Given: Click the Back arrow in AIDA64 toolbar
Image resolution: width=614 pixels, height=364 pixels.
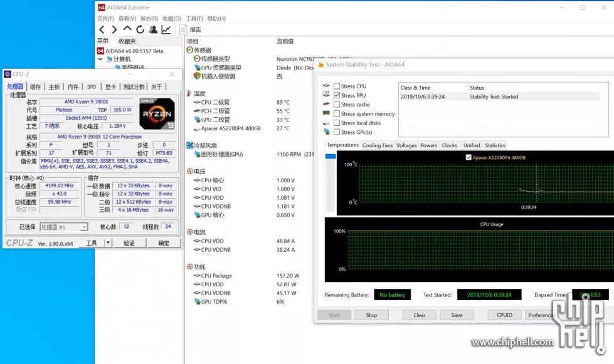Looking at the screenshot, I should click(x=102, y=29).
